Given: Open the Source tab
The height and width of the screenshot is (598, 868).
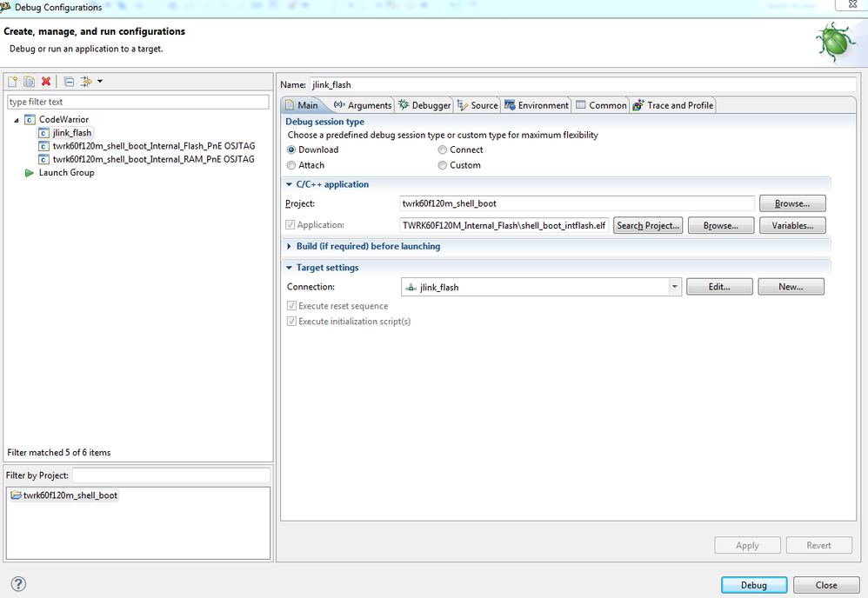Looking at the screenshot, I should (x=477, y=105).
